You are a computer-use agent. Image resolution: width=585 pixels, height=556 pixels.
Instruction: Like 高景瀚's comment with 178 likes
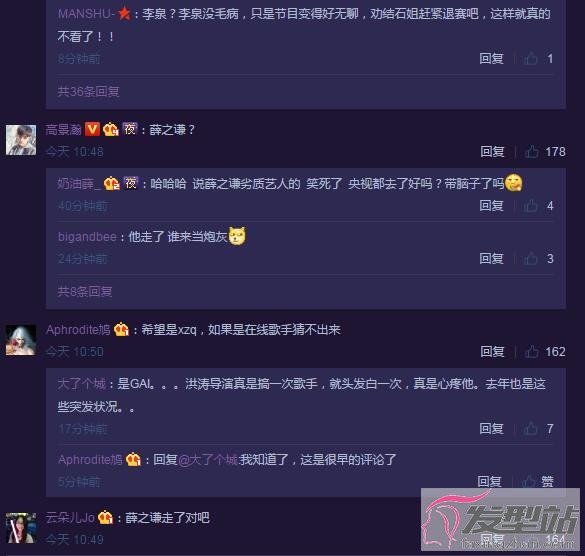tap(532, 152)
